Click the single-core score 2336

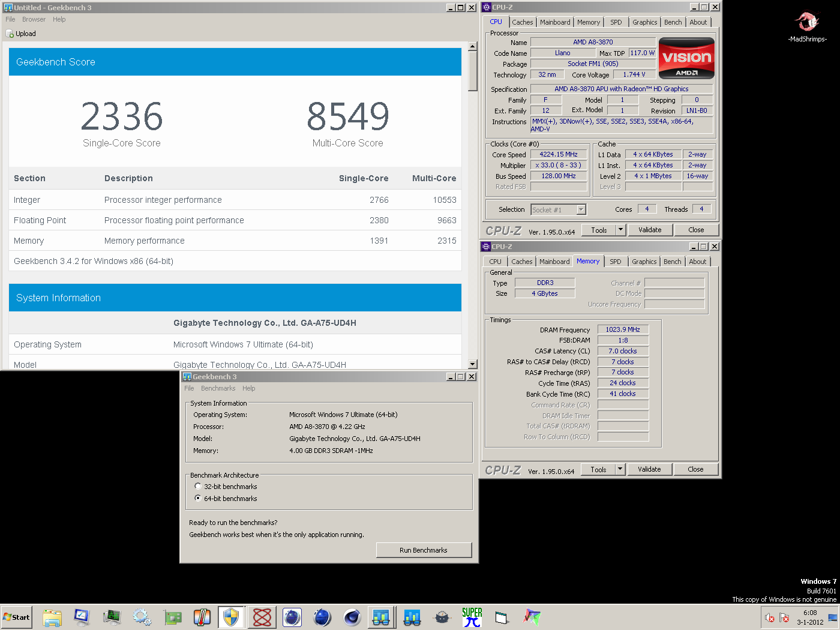122,116
